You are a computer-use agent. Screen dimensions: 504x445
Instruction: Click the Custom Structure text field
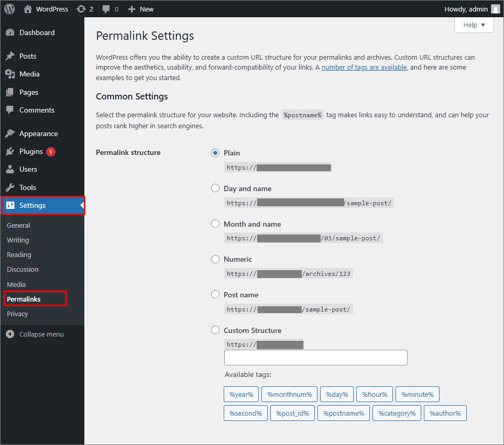pyautogui.click(x=315, y=357)
